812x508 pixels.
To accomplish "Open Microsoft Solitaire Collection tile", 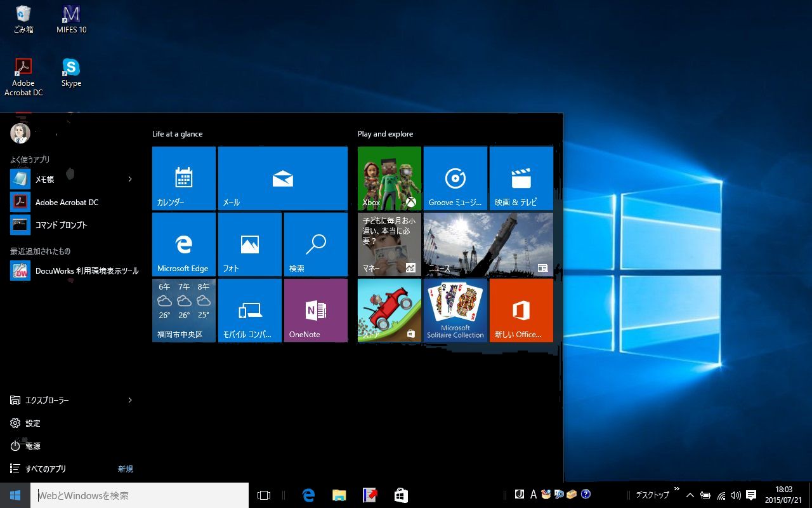I will tap(455, 311).
